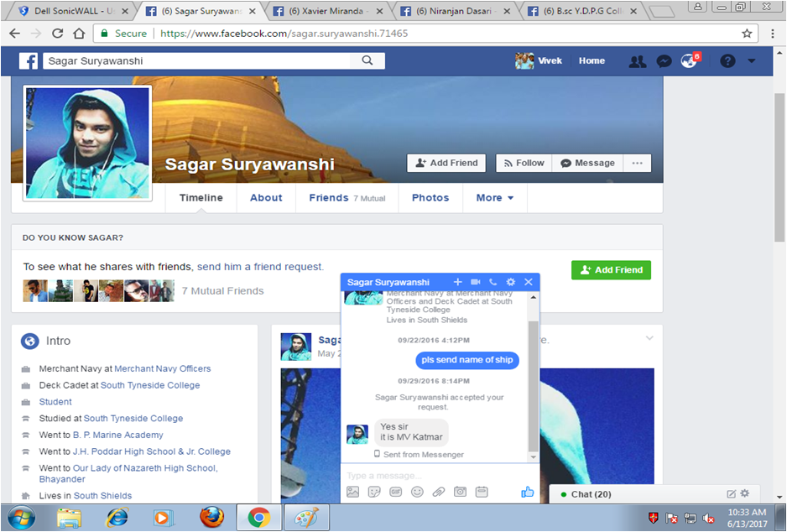This screenshot has width=787, height=532.
Task: Expand post options chevron on timeline post
Action: 649,338
